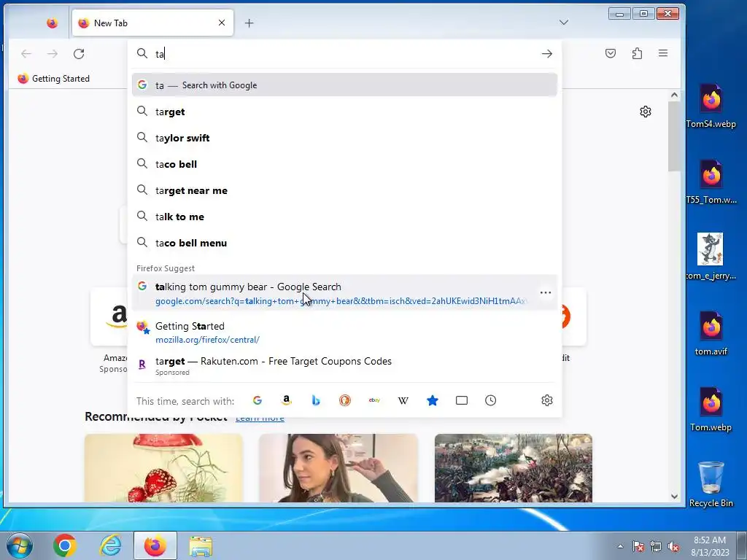Open Getting Started mozilla.org suggestion
Image resolution: width=747 pixels, height=560 pixels.
[x=344, y=332]
